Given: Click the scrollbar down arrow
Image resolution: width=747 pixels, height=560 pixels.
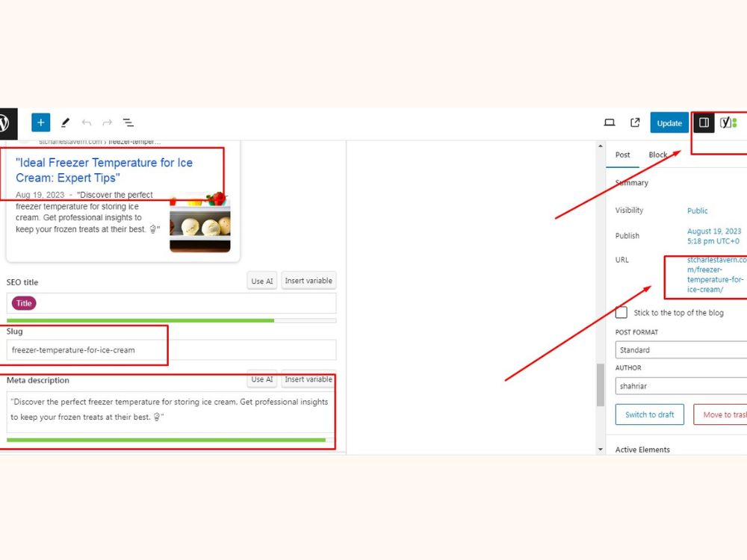Looking at the screenshot, I should (601, 449).
